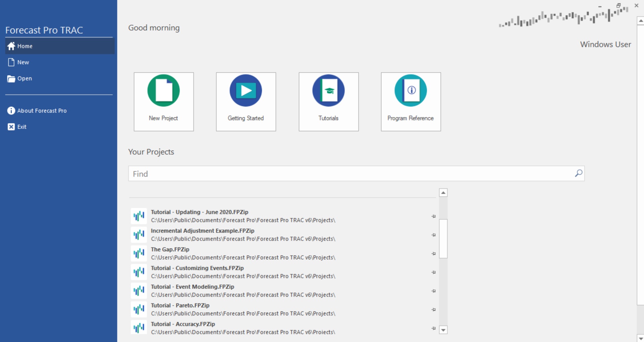
Task: Click the About Forecast Pro info icon
Action: (x=11, y=111)
